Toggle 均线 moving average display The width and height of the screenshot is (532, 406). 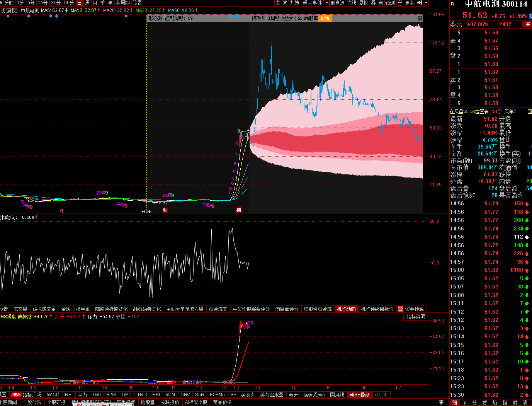(x=352, y=3)
